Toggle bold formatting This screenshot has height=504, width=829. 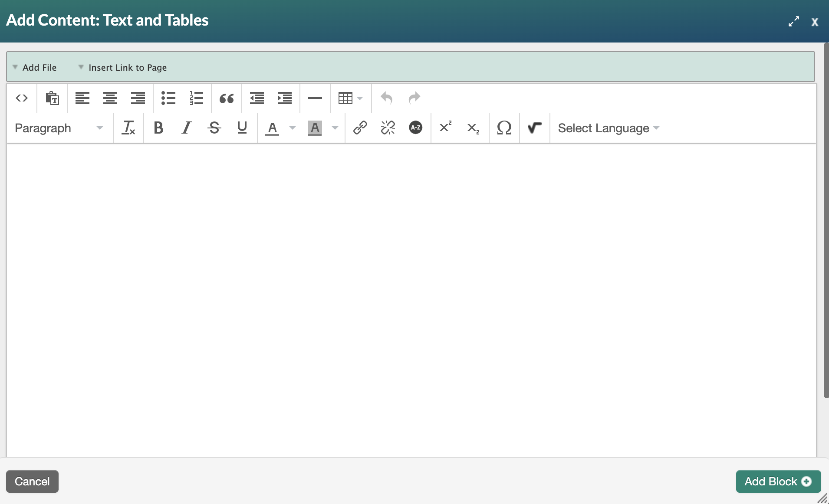point(159,128)
